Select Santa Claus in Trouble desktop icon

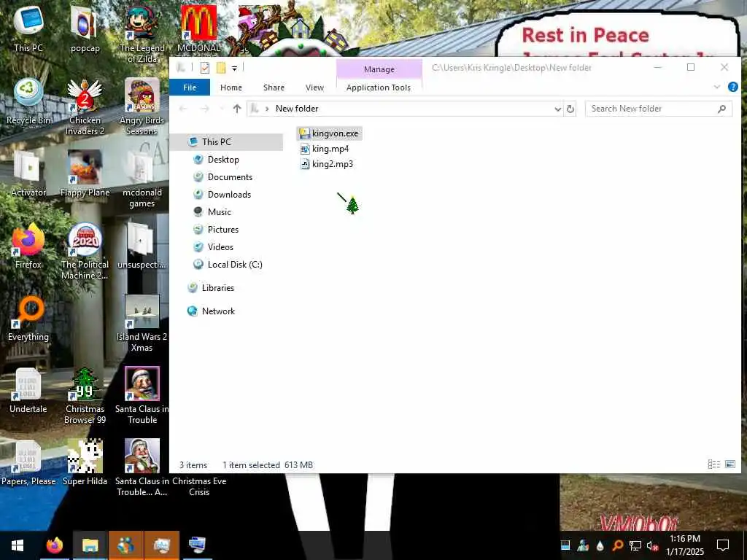[142, 396]
